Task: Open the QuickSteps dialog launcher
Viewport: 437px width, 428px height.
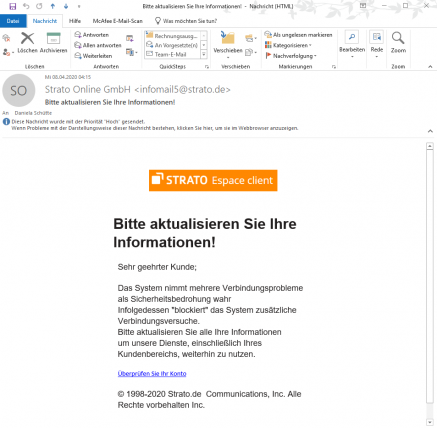Action: pos(207,67)
